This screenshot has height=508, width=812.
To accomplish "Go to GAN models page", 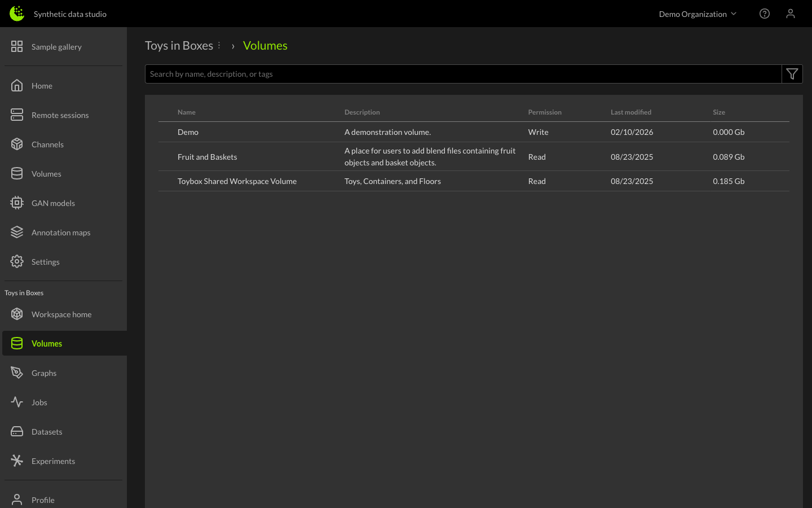I will point(53,203).
